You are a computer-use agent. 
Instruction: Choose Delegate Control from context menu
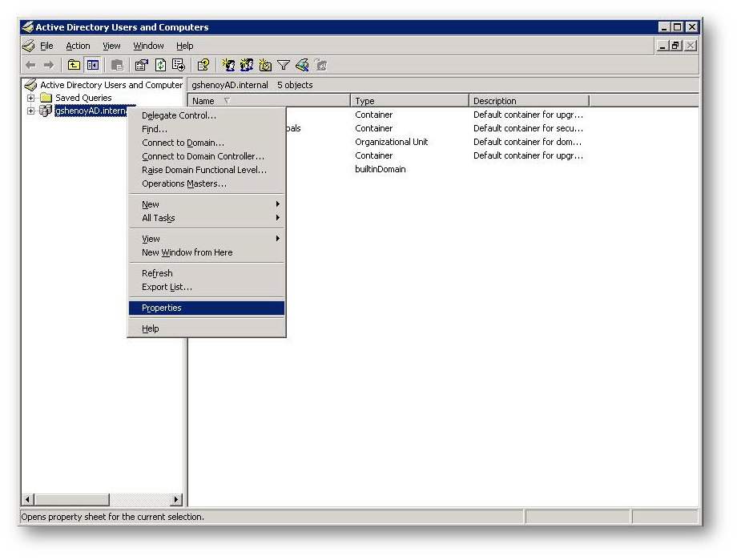[x=179, y=115]
